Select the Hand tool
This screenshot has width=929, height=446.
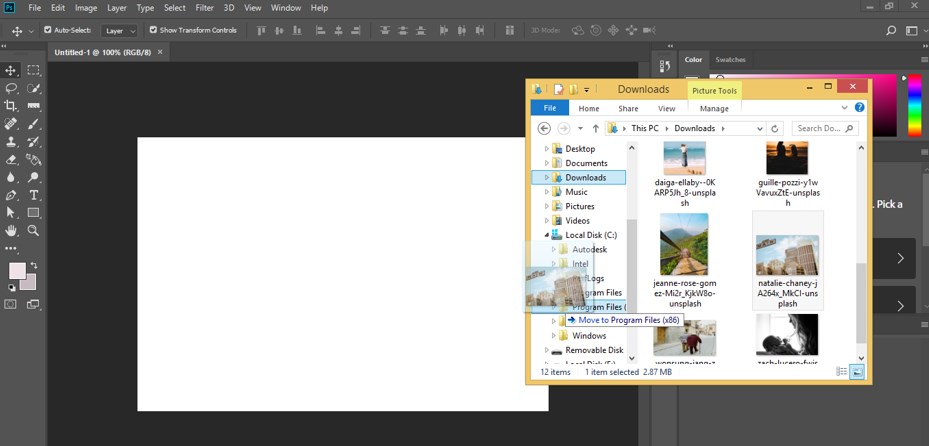pyautogui.click(x=12, y=230)
